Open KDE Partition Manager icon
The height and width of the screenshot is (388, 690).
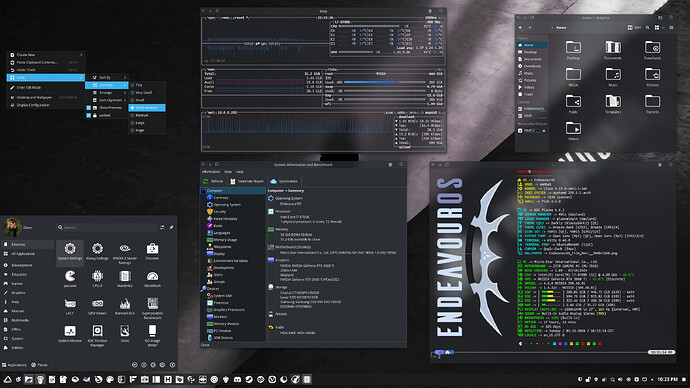[97, 335]
